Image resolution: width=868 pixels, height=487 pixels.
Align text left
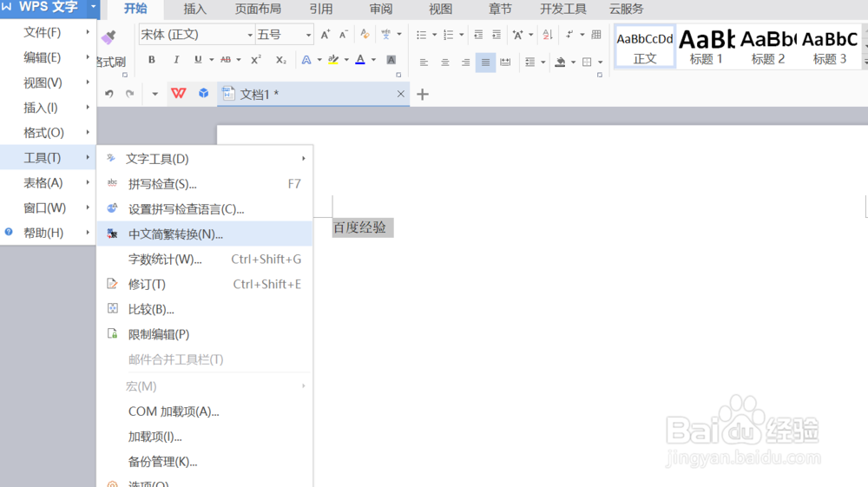pyautogui.click(x=424, y=62)
